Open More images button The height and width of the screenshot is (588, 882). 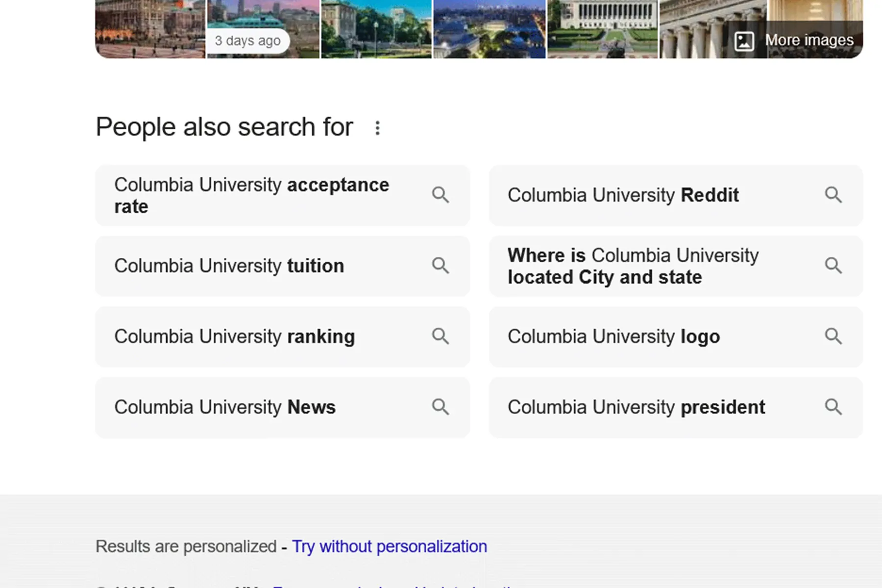click(x=794, y=40)
